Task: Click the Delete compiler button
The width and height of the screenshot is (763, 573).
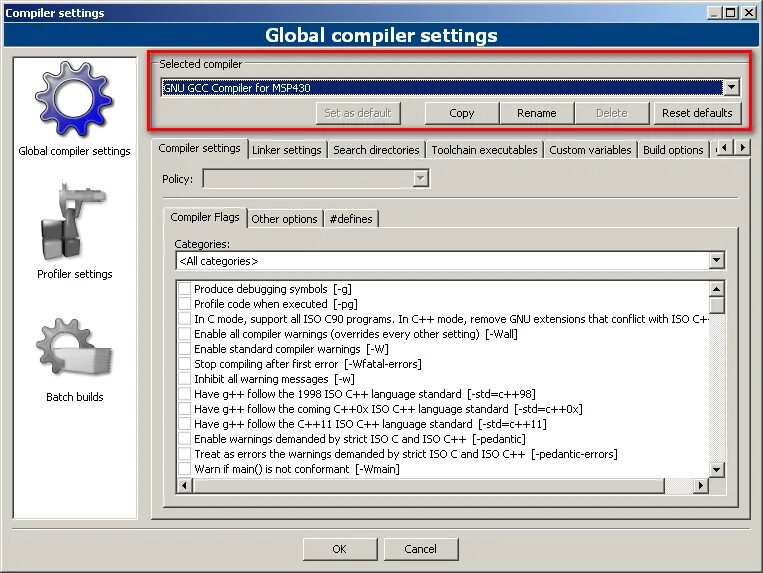Action: 612,113
